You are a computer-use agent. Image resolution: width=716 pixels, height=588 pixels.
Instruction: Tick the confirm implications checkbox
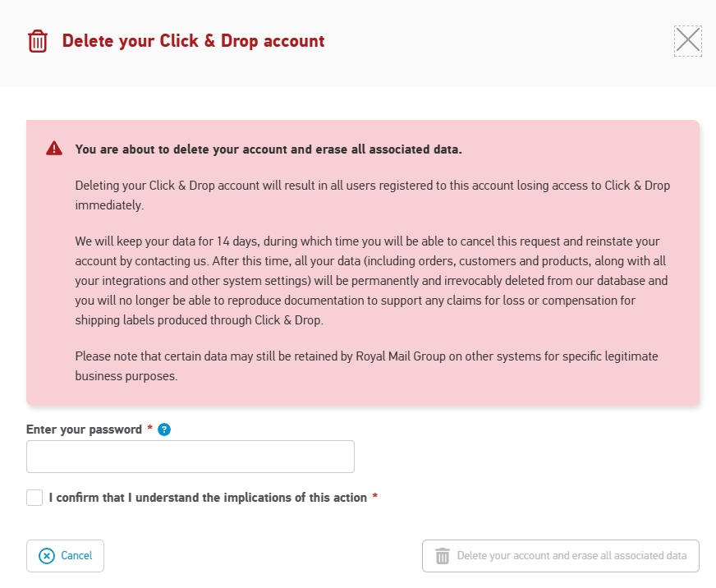pos(34,498)
